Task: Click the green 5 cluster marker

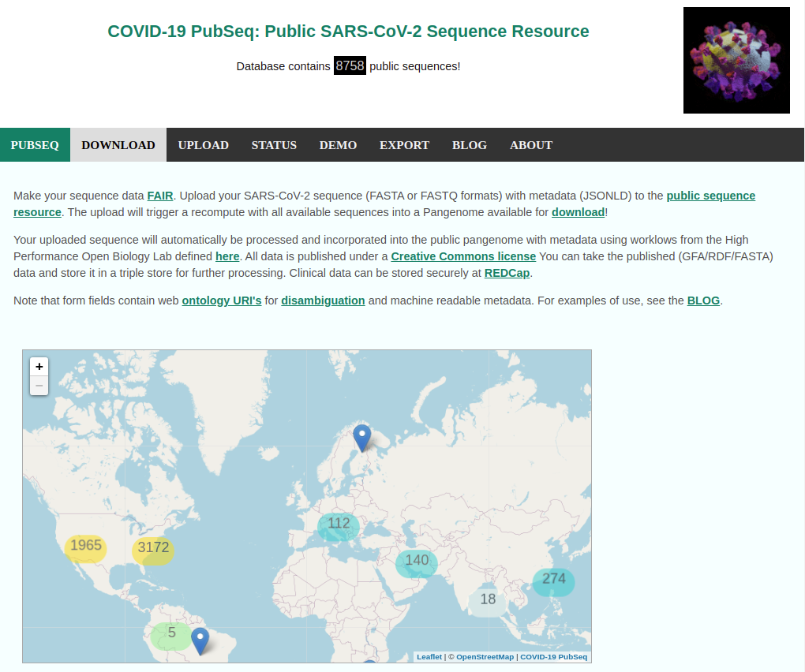Action: point(171,633)
